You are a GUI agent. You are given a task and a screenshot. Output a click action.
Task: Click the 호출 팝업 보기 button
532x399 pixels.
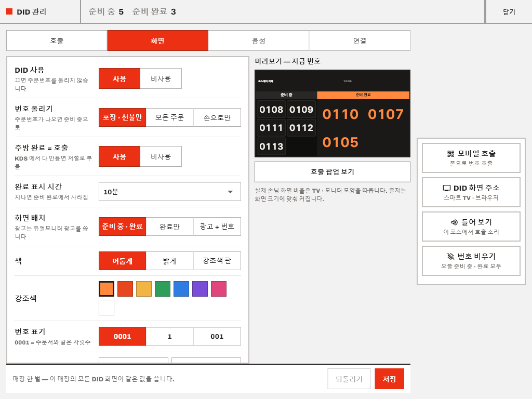[x=332, y=171]
